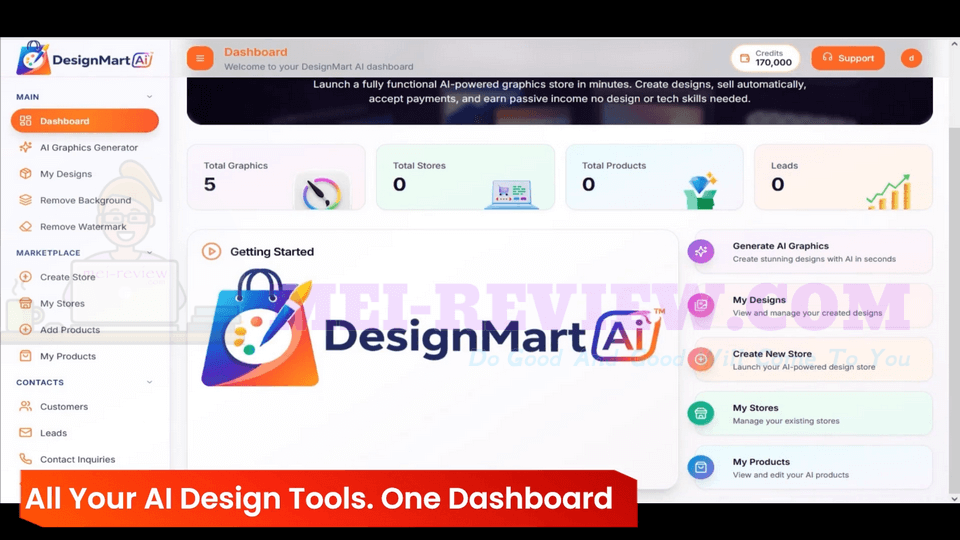
Task: Collapse the MAIN section chevron
Action: (149, 97)
